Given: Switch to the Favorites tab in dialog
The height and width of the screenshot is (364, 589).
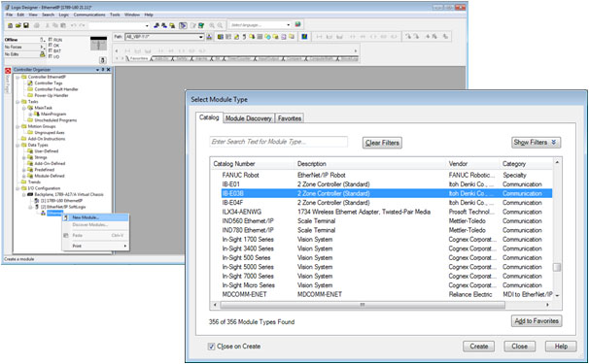Looking at the screenshot, I should point(290,118).
